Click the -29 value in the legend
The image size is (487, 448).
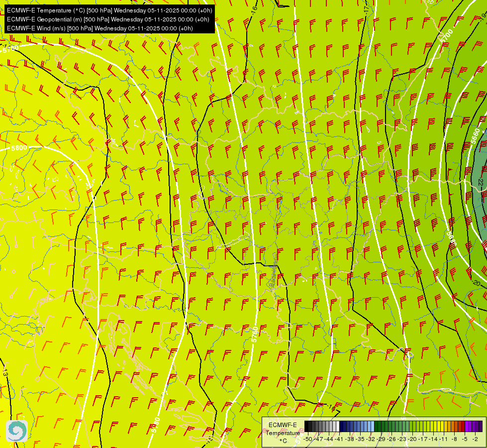(x=381, y=439)
